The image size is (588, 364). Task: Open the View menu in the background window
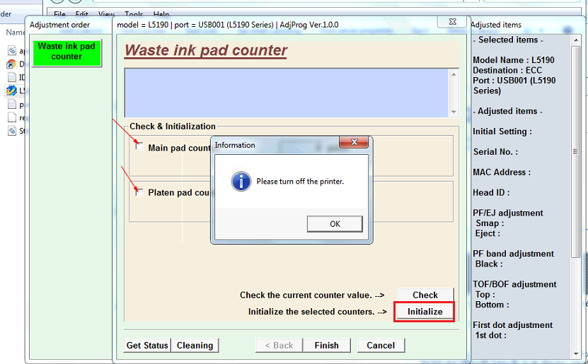(x=106, y=14)
